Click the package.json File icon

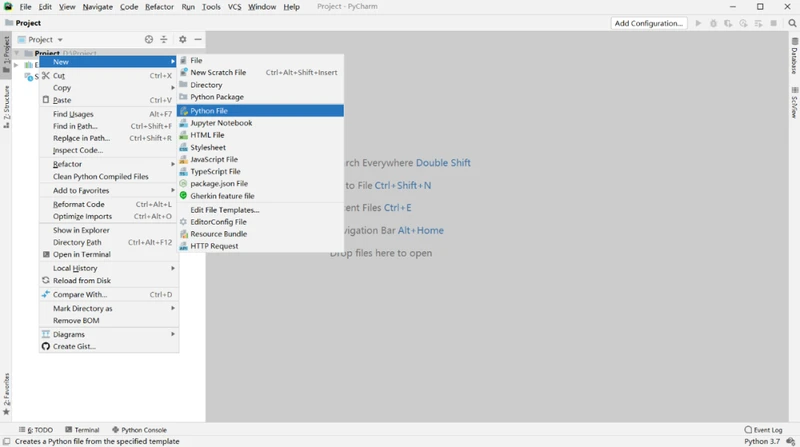pos(184,183)
